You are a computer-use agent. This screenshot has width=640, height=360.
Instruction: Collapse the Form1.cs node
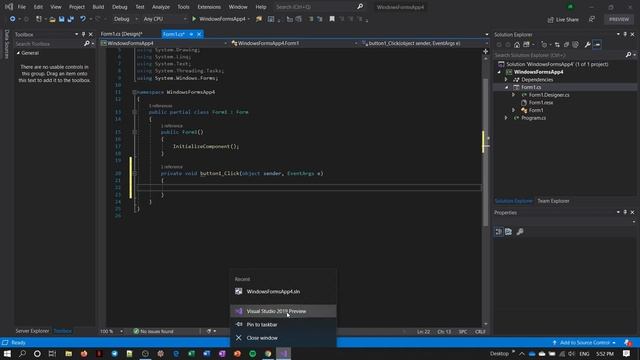tap(507, 87)
